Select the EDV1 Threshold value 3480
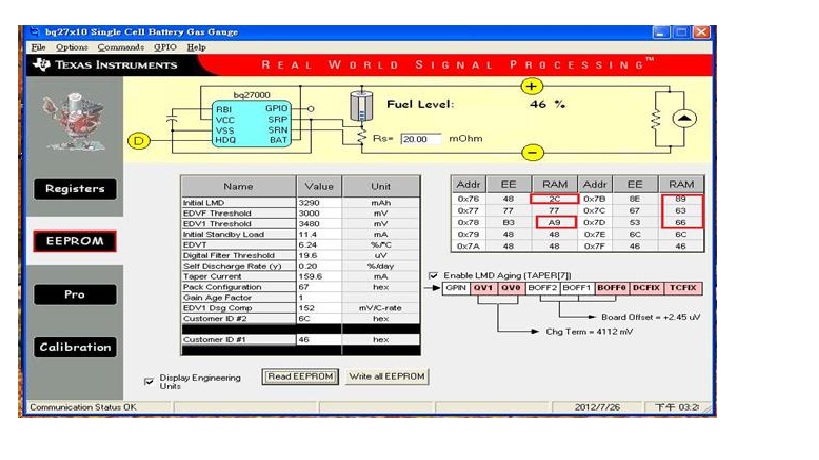Screen dimensions: 819x460 pos(319,223)
